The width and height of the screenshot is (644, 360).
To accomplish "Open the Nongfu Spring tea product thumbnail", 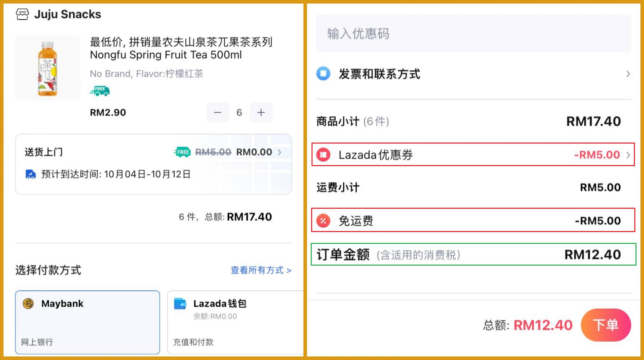I will [48, 68].
